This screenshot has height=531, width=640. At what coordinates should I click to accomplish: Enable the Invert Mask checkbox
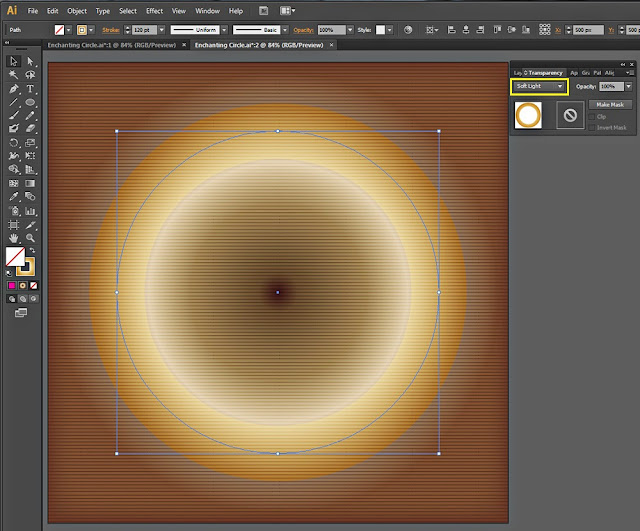point(593,127)
